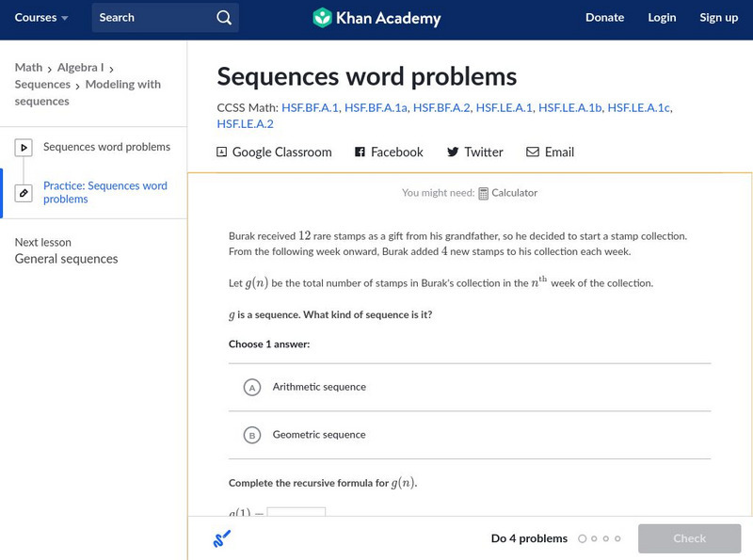Open Practice: Sequences word problems item

click(x=104, y=193)
